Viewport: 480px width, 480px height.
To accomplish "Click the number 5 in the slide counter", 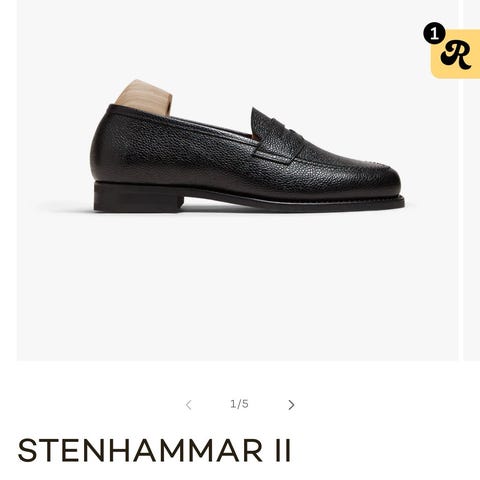I will 245,404.
